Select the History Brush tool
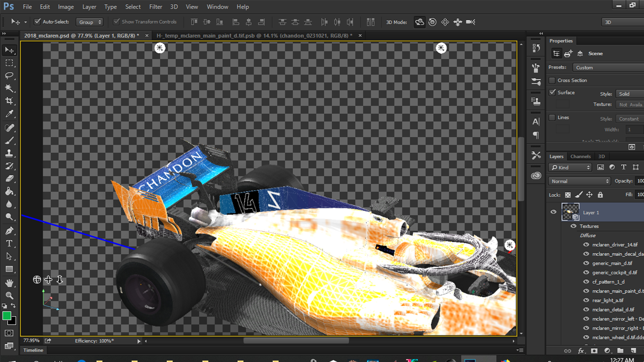 click(x=9, y=166)
